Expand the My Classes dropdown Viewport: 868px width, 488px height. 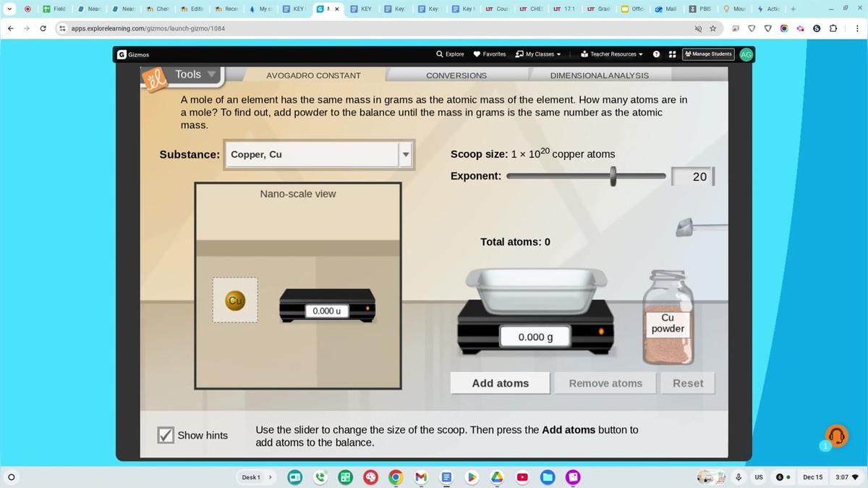(x=537, y=54)
